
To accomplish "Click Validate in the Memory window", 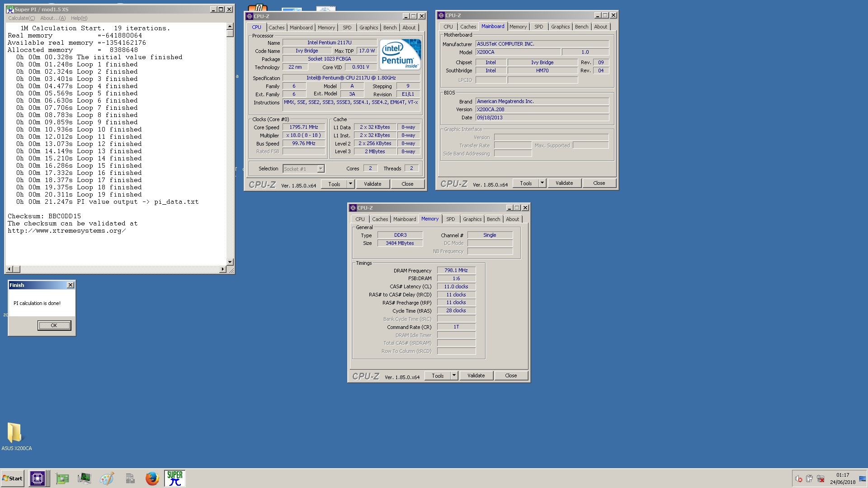I will point(476,375).
